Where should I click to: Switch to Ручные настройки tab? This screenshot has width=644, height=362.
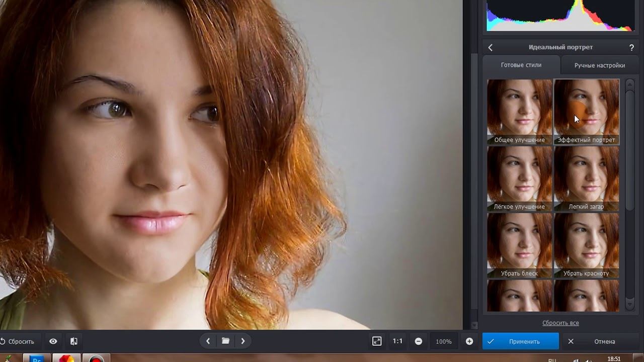point(600,65)
